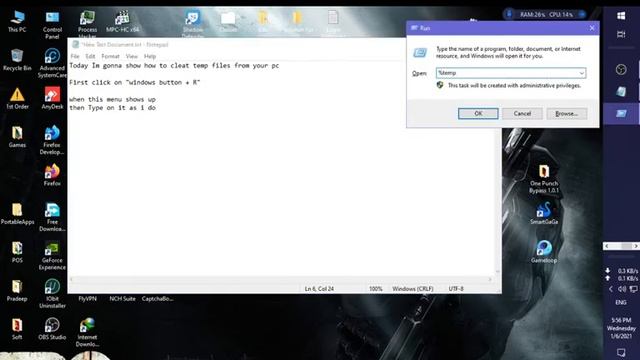Open This PC desktop icon
The image size is (640, 360).
point(17,21)
